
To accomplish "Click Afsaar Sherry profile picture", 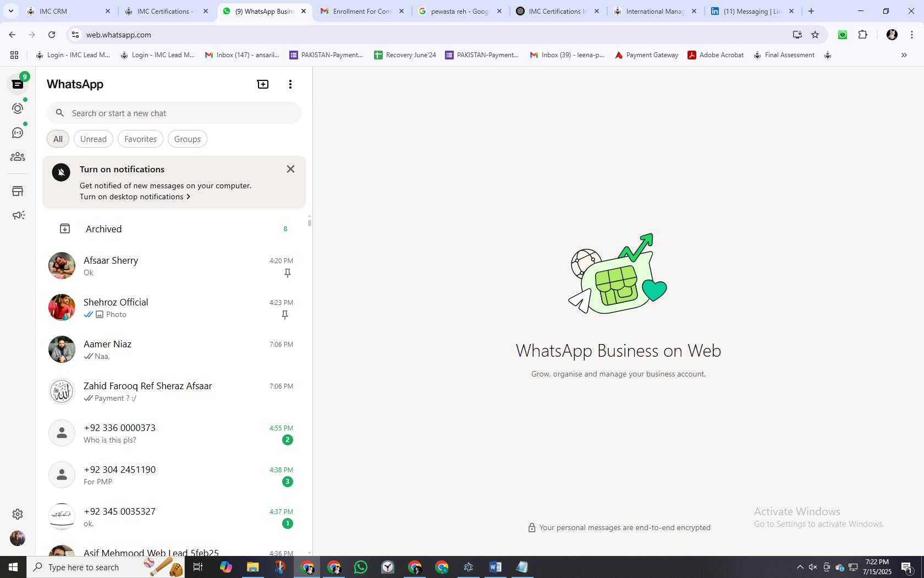I will 62,266.
